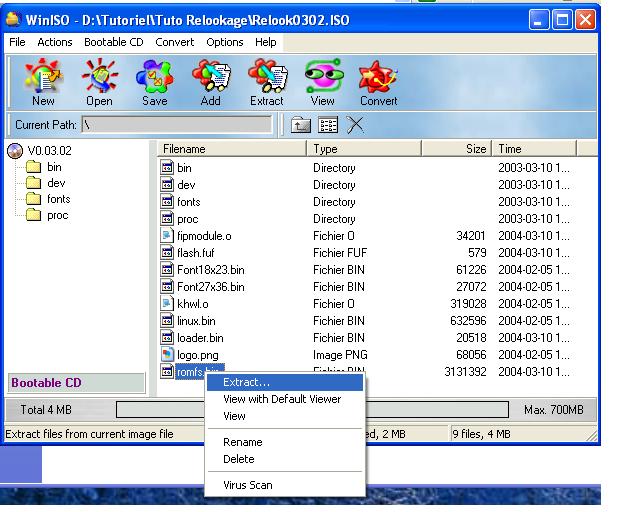Click the Convert toolbar icon
Viewport: 640px width, 512px height.
point(378,75)
